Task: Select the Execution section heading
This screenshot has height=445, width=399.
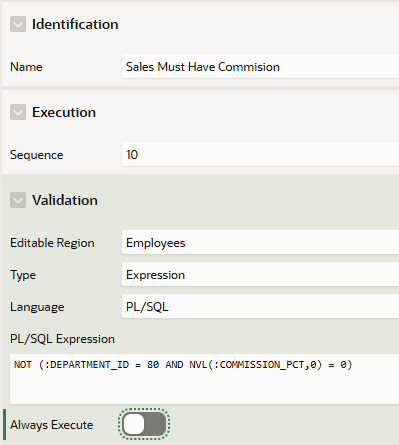Action: coord(64,112)
